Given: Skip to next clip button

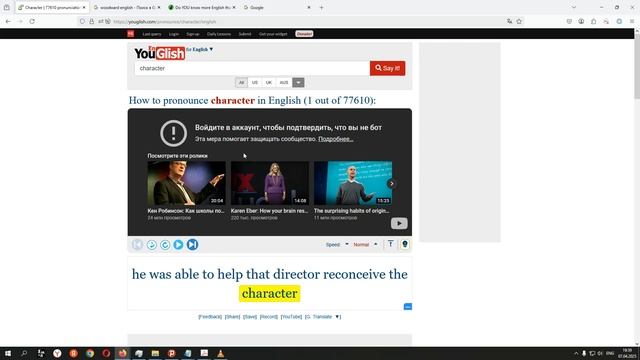Looking at the screenshot, I should 192,244.
